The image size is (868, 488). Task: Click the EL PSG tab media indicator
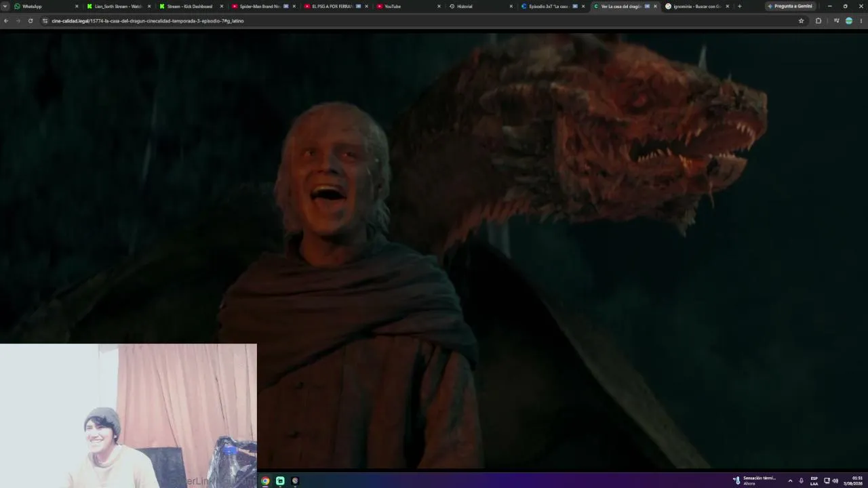359,6
